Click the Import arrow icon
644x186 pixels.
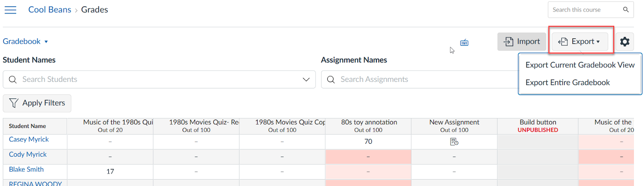509,41
